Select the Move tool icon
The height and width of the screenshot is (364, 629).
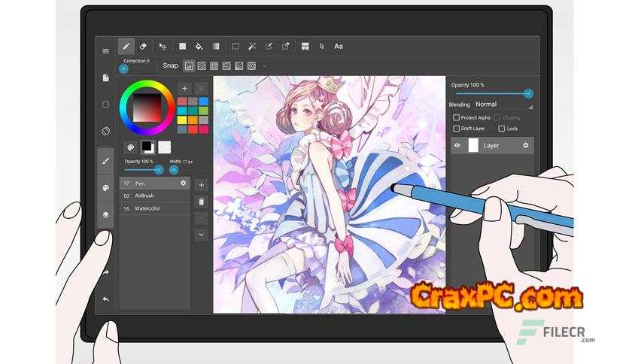(x=163, y=47)
